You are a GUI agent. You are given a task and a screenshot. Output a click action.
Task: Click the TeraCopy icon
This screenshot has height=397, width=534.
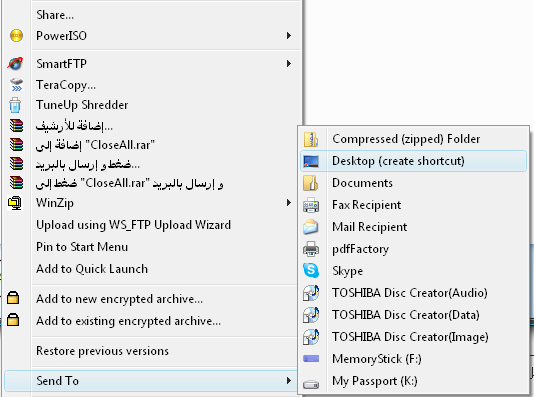(x=16, y=84)
